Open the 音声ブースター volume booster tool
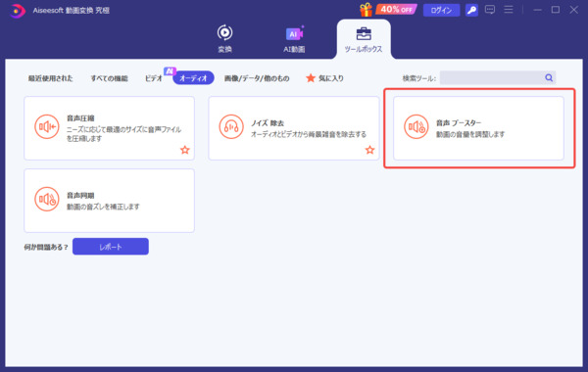This screenshot has height=372, width=588. (478, 128)
